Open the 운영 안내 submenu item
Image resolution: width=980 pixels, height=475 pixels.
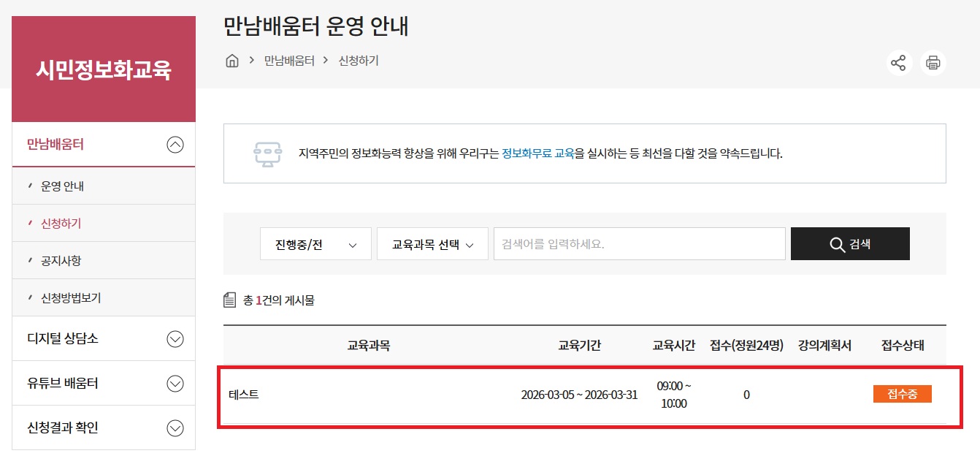(62, 186)
